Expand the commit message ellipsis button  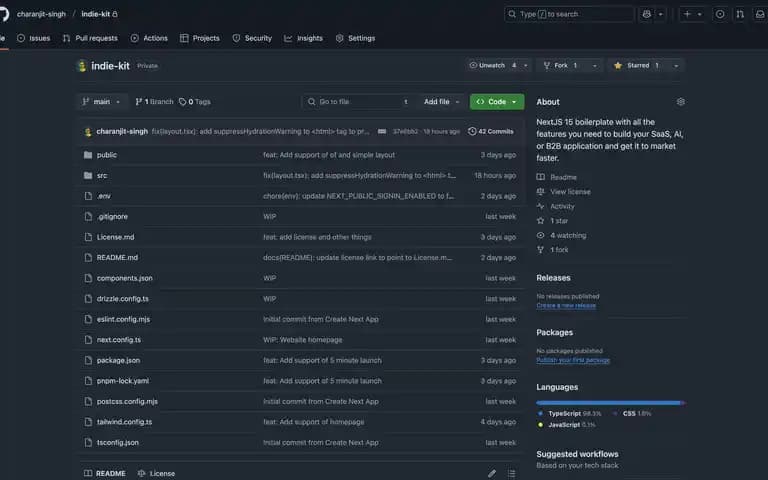click(382, 131)
